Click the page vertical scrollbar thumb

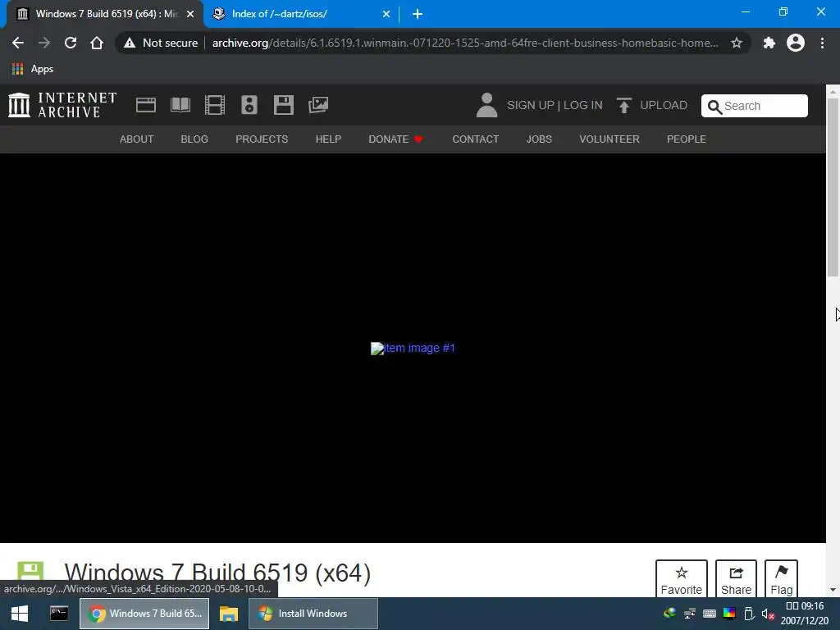pyautogui.click(x=833, y=186)
